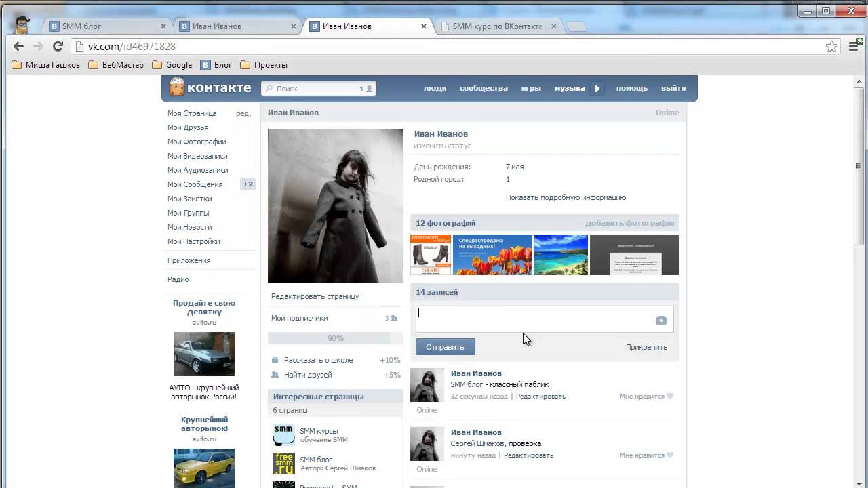
Task: Open Мои Группы
Action: pyautogui.click(x=188, y=213)
